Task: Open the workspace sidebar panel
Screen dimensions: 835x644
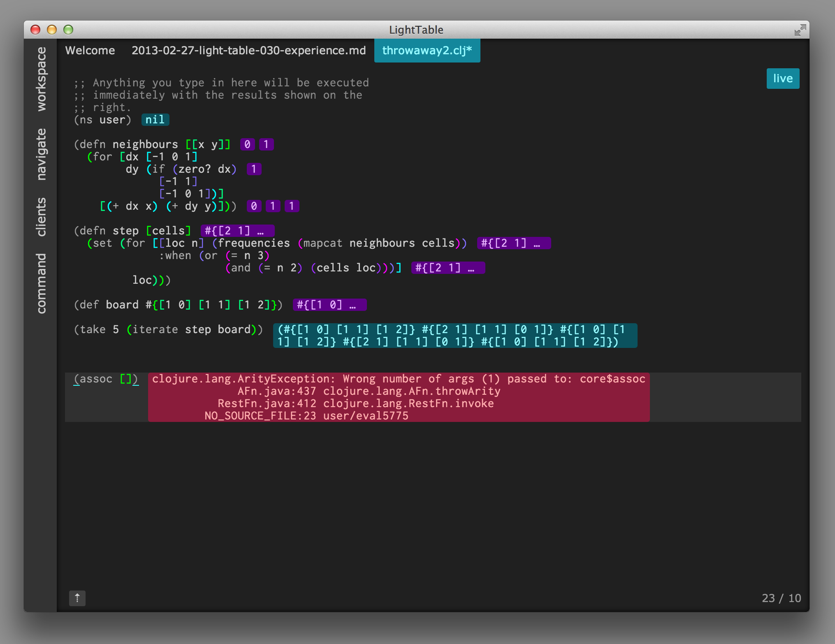Action: 41,79
